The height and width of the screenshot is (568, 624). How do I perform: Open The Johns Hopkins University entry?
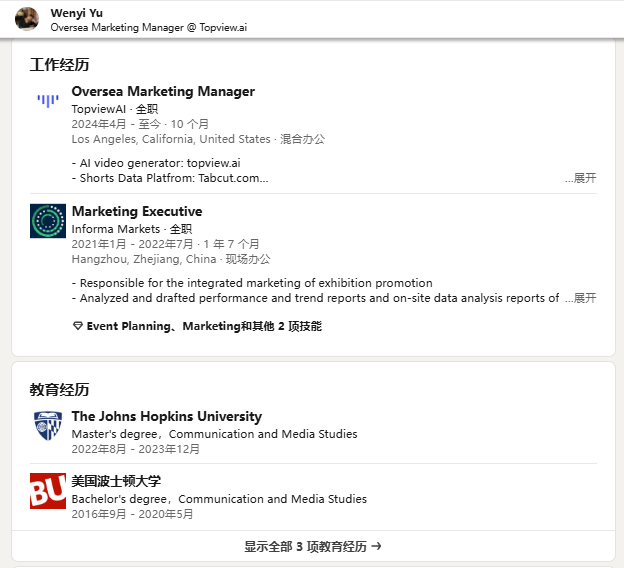(x=167, y=416)
